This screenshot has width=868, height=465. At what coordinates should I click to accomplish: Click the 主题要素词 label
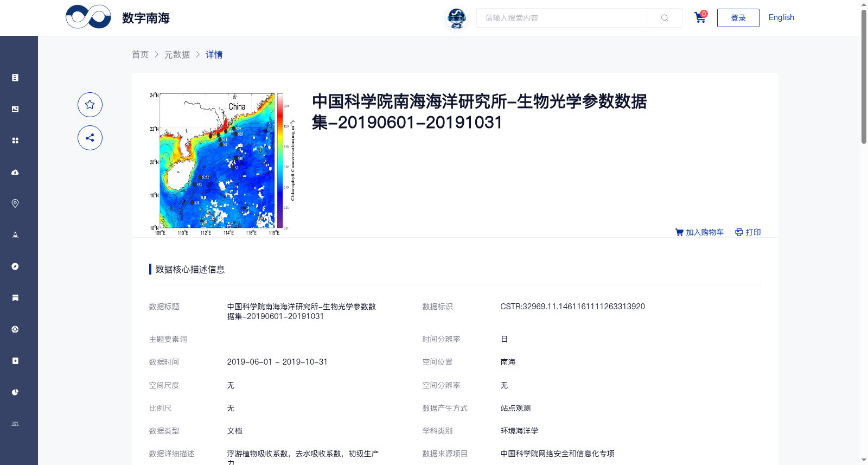point(168,339)
